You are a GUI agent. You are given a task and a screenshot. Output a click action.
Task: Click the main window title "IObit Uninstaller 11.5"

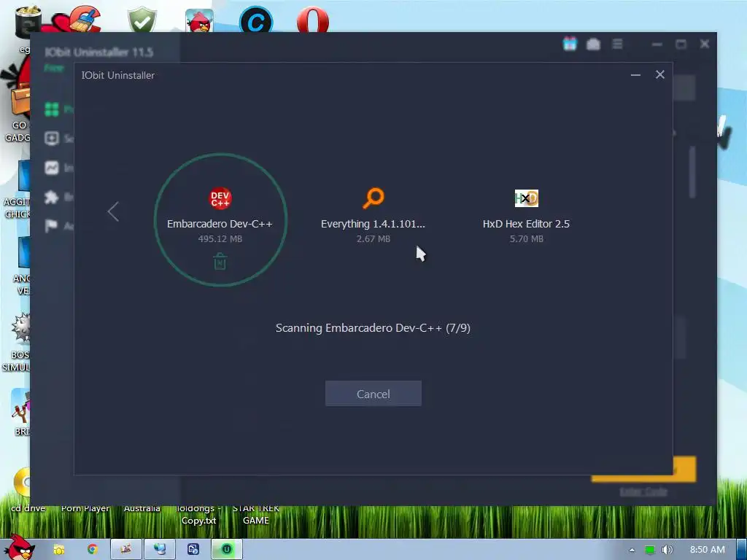click(99, 52)
